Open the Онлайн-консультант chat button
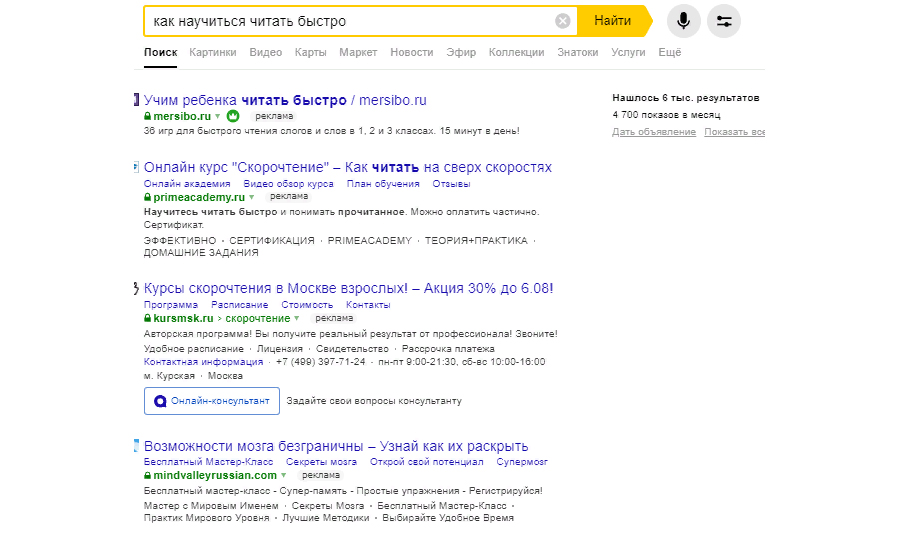The height and width of the screenshot is (534, 900). pyautogui.click(x=212, y=400)
